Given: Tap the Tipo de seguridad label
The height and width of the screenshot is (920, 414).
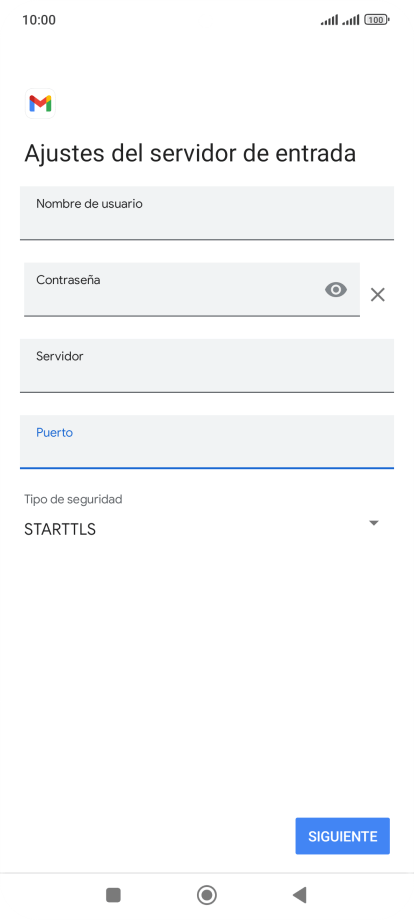Looking at the screenshot, I should (x=73, y=499).
